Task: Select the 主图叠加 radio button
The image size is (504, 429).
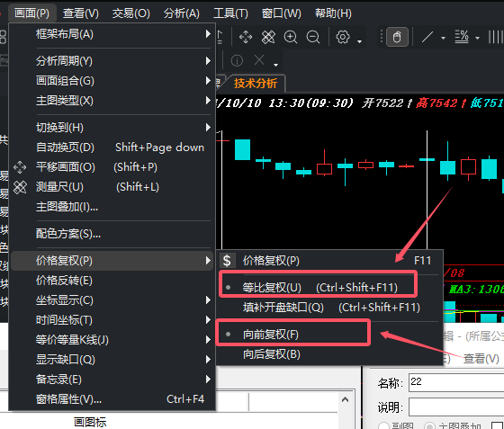Action: coord(430,426)
